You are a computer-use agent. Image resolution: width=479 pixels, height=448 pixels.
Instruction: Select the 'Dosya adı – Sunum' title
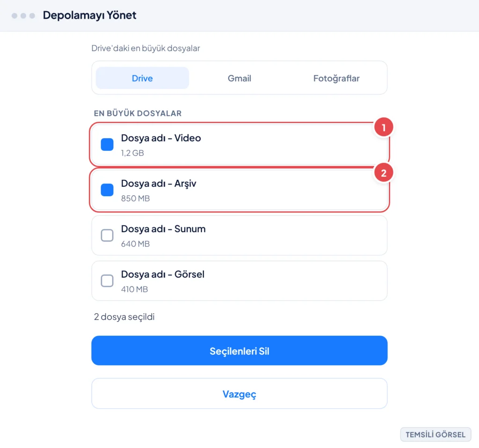click(x=163, y=229)
